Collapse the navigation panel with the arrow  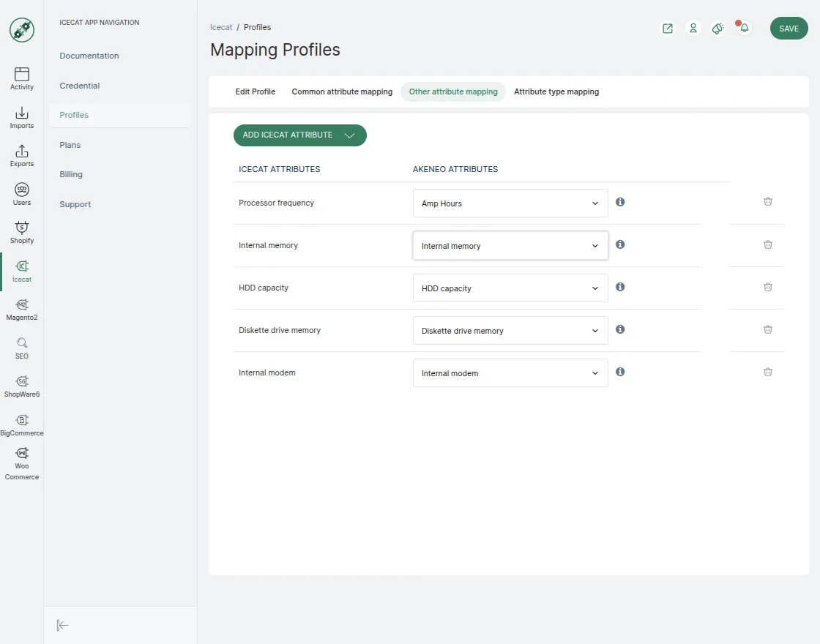[62, 625]
